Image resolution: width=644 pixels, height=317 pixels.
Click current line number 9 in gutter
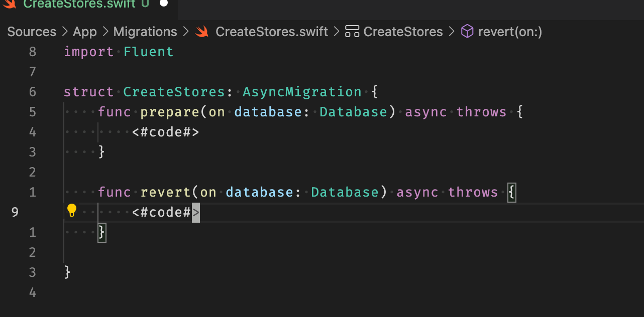point(15,212)
